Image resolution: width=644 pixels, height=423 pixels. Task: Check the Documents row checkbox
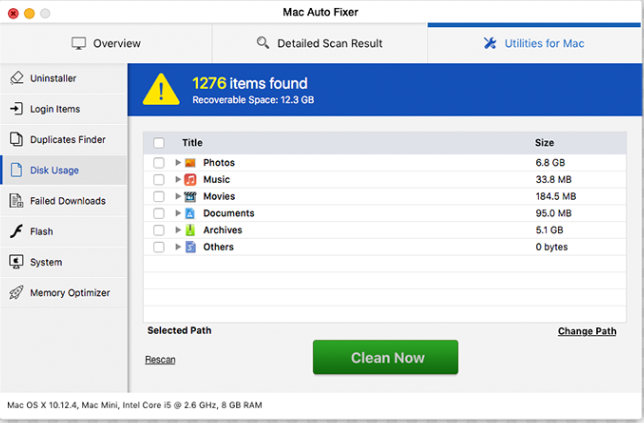159,213
